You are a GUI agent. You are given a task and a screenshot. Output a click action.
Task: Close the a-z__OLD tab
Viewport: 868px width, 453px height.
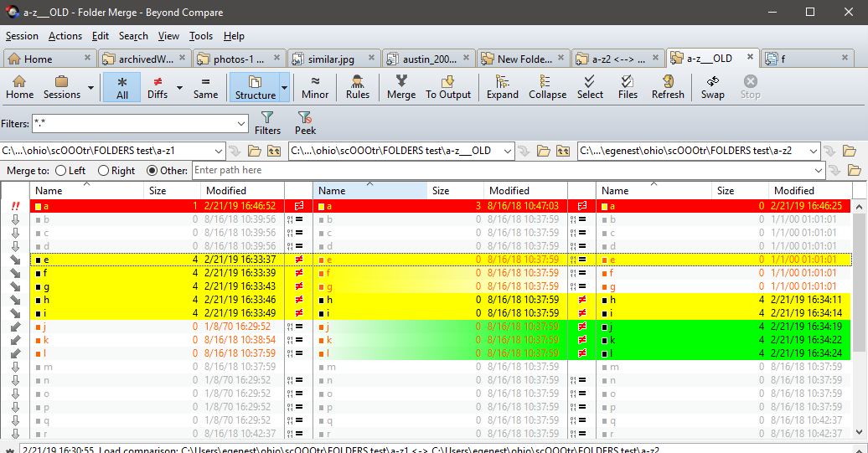[x=750, y=56]
